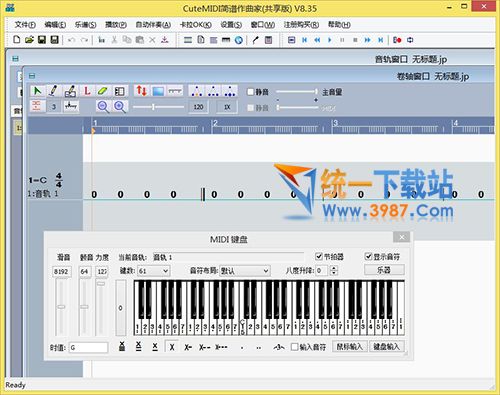This screenshot has width=500, height=395.
Task: Click the red L tool icon
Action: click(x=87, y=91)
